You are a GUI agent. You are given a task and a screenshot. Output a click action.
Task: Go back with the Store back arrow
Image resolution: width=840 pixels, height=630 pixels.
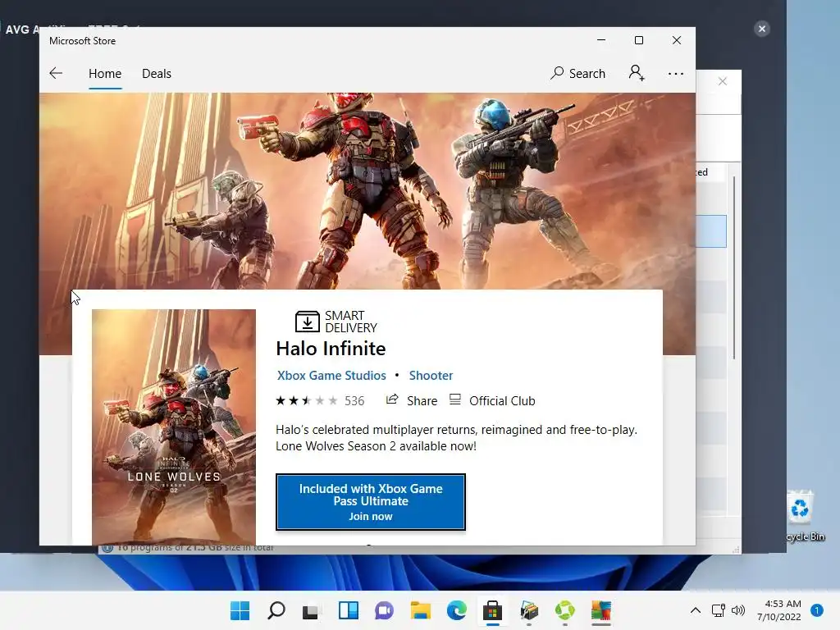coord(56,73)
